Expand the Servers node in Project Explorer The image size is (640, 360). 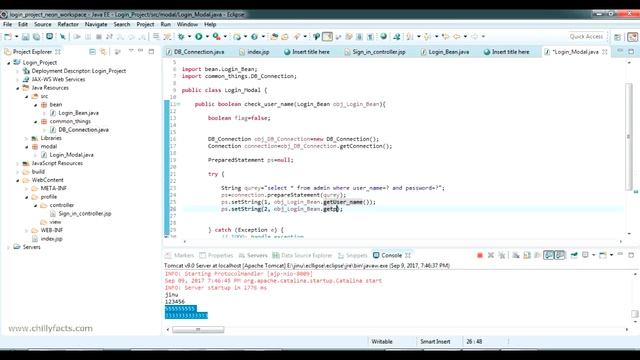tap(9, 247)
